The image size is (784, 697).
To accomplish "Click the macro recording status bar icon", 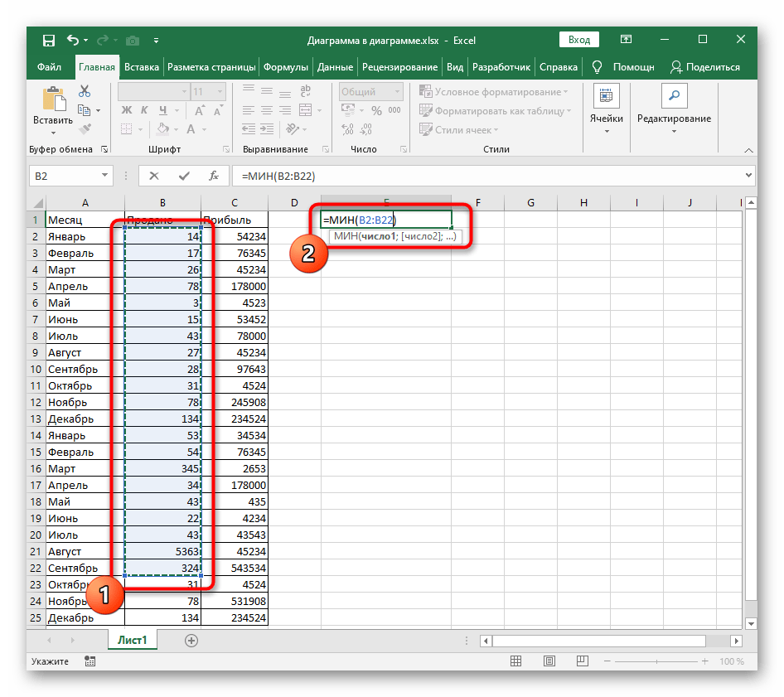I will [90, 661].
